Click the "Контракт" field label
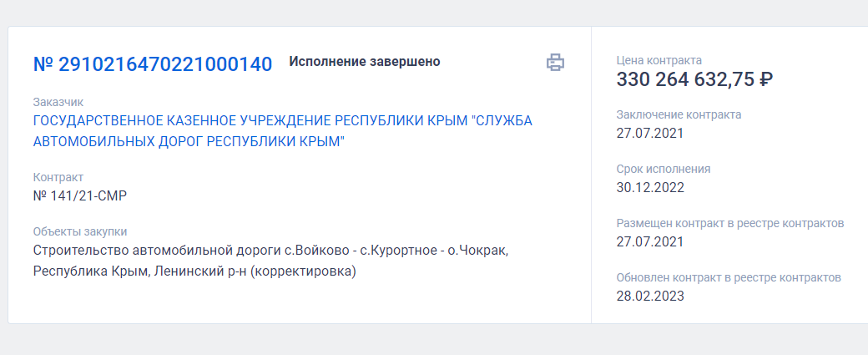Screen dimensions: 868x355 (58, 177)
